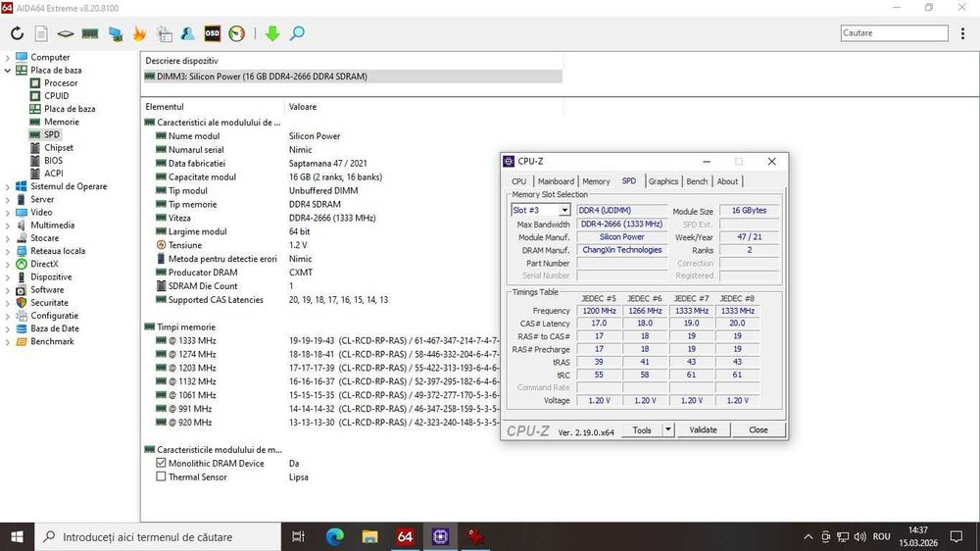Viewport: 980px width, 551px height.
Task: Select the Securitate tree item
Action: click(49, 303)
